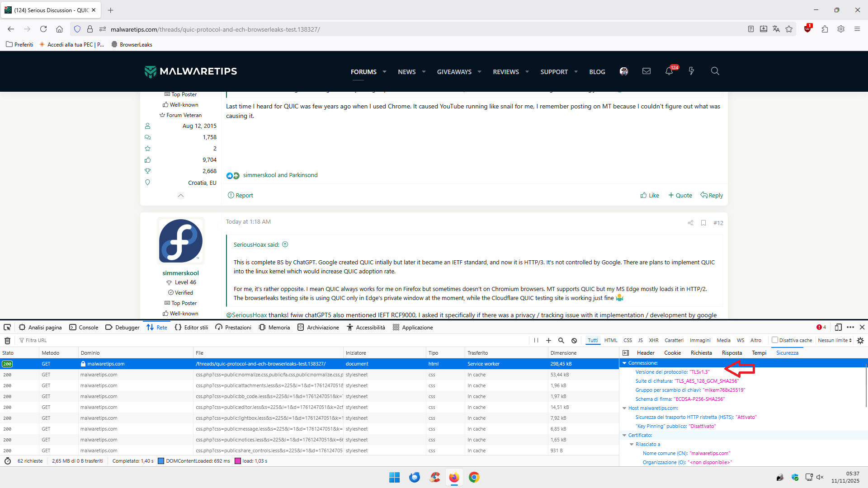868x488 pixels.
Task: Filter requests by CSS type
Action: [627, 341]
